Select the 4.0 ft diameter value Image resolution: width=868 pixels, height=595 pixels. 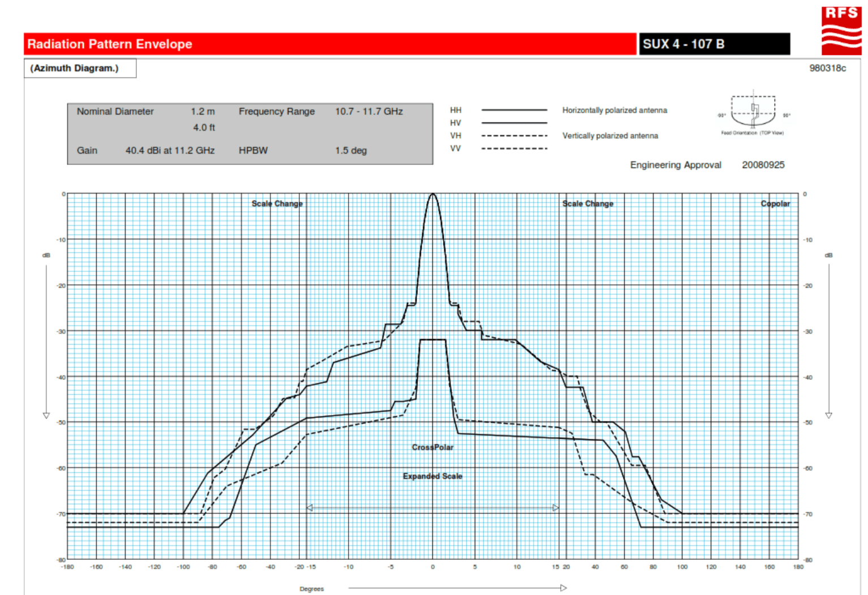click(204, 127)
